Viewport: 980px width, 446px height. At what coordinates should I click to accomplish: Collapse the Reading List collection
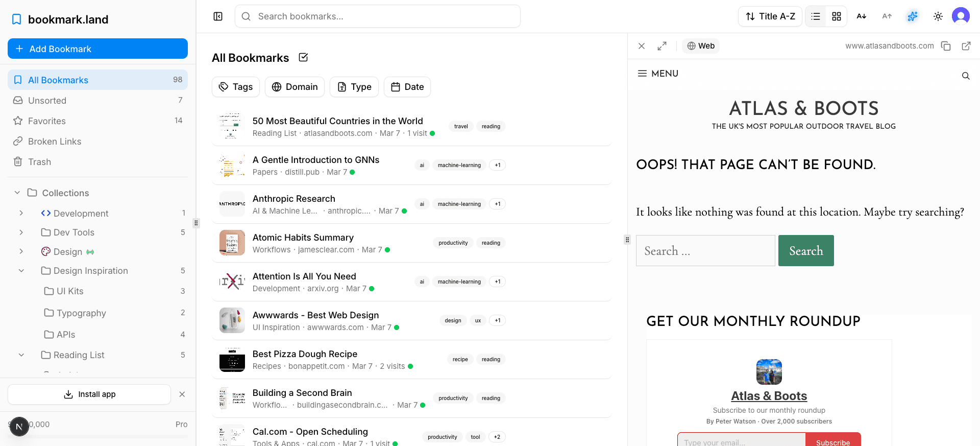[x=21, y=355]
